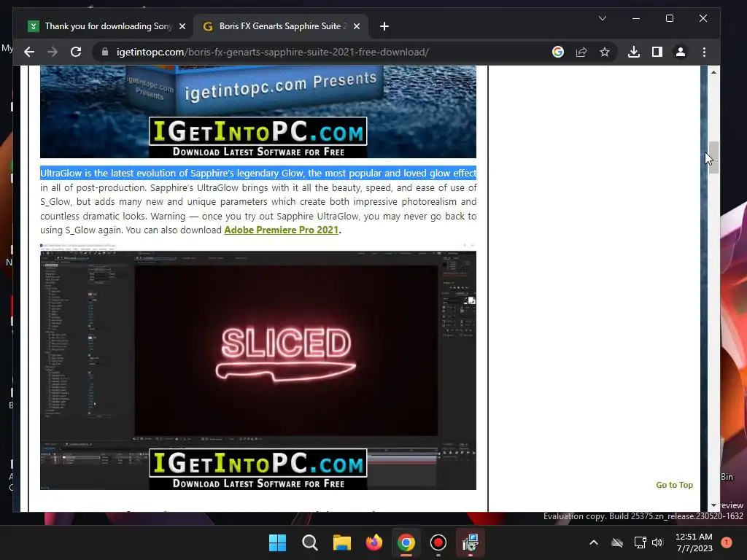This screenshot has width=747, height=560.
Task: Click the Chrome taskbar icon
Action: 406,542
